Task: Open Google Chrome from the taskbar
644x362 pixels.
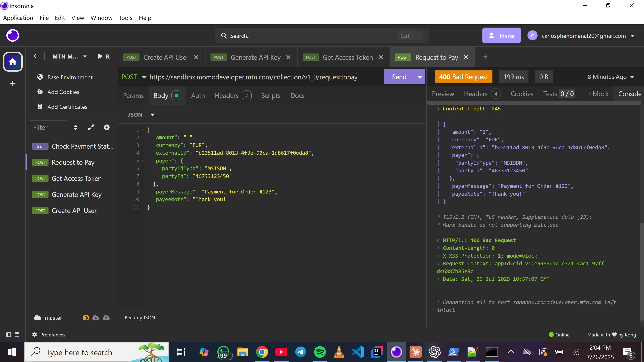Action: pyautogui.click(x=262, y=352)
